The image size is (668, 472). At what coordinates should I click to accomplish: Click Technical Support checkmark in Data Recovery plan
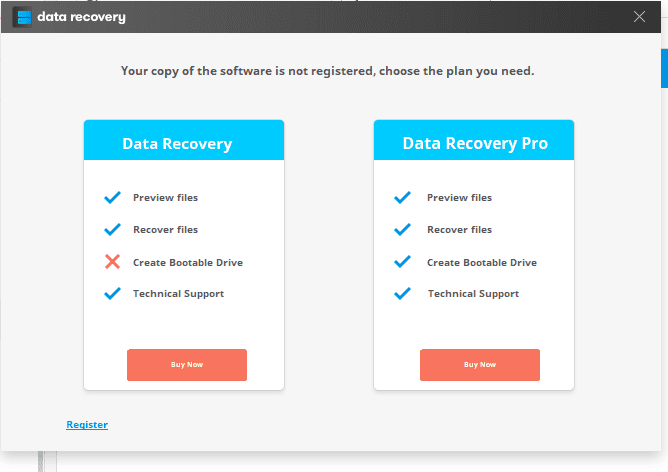point(113,294)
